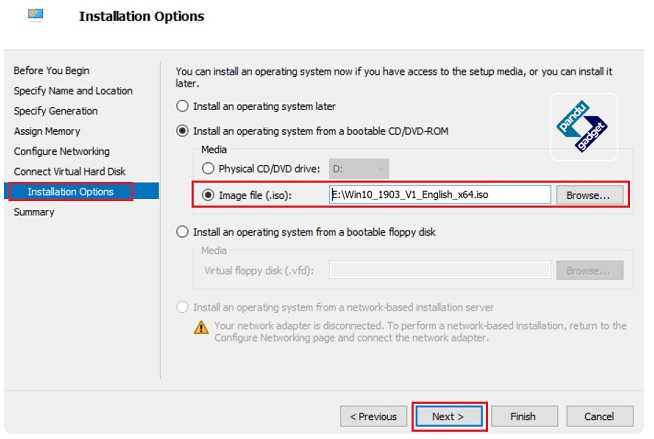The width and height of the screenshot is (654, 439).
Task: Click the pandu gadget logo watermark
Action: 583,127
